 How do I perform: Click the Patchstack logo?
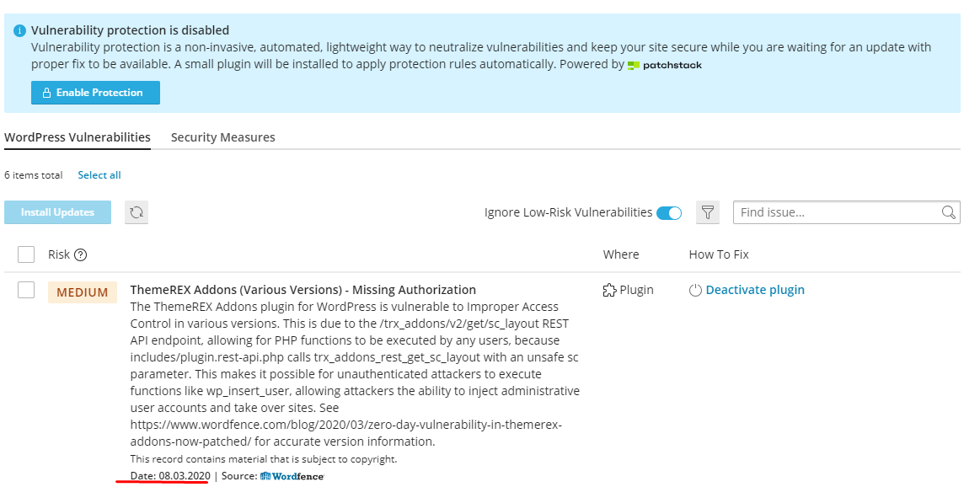tap(664, 65)
